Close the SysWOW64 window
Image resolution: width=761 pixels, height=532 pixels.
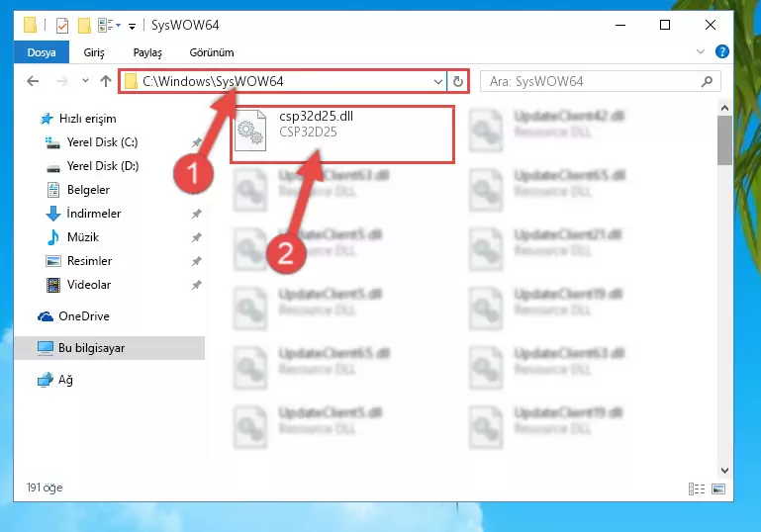pyautogui.click(x=711, y=26)
